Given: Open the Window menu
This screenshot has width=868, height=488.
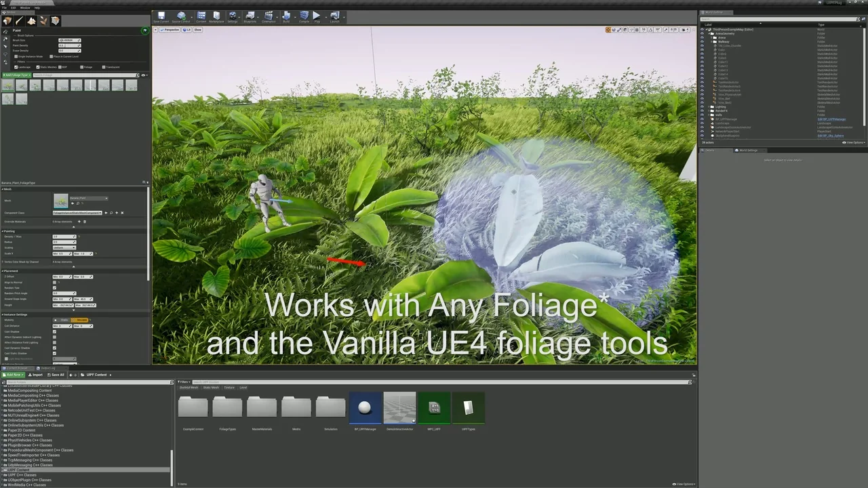Looking at the screenshot, I should click(24, 7).
